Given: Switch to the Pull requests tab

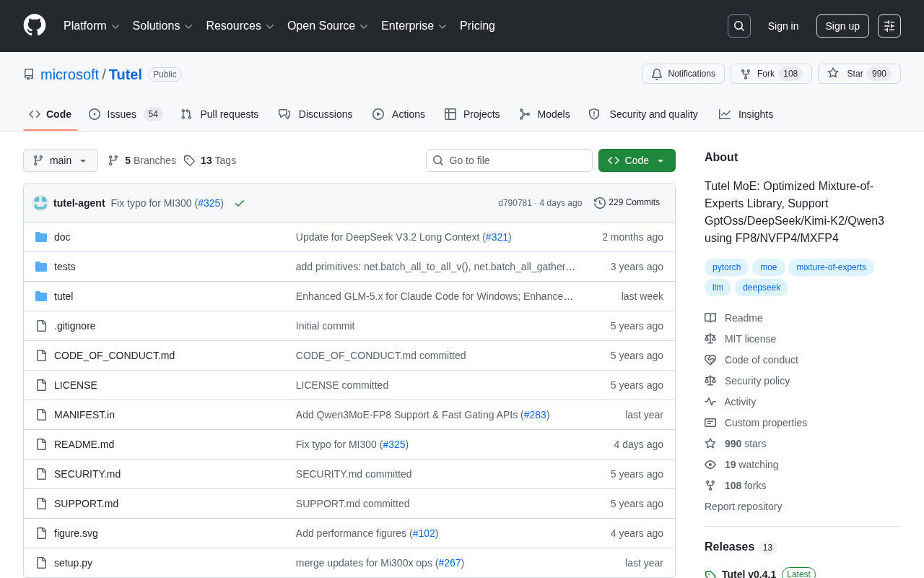Looking at the screenshot, I should 219,114.
